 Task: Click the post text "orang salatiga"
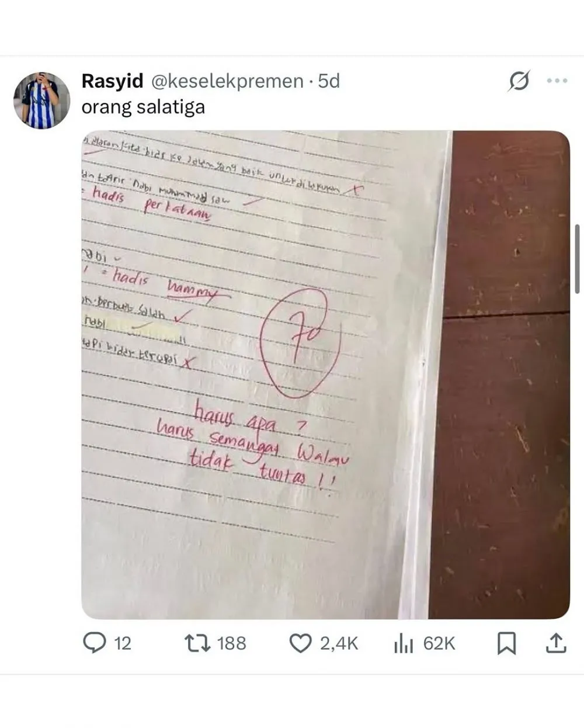(143, 108)
